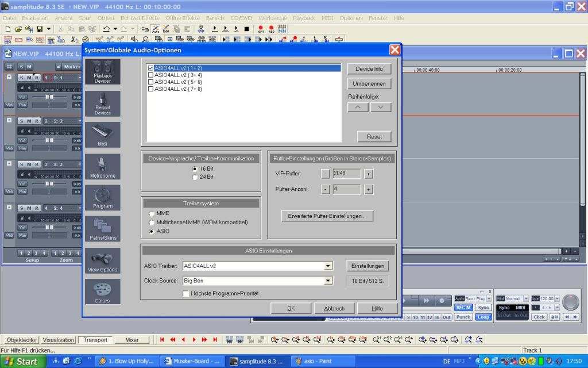Click the save disk toolbar icon
This screenshot has height=368, width=588.
point(40,29)
